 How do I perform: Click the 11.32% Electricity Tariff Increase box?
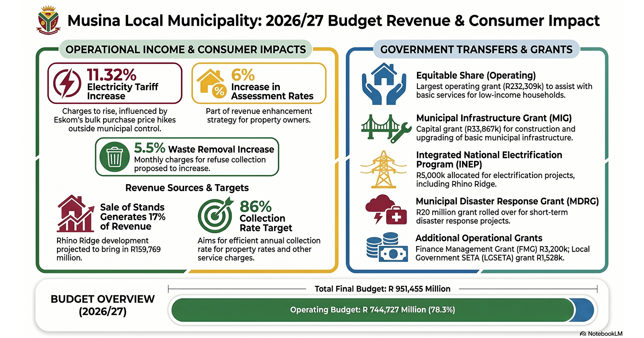tap(115, 83)
